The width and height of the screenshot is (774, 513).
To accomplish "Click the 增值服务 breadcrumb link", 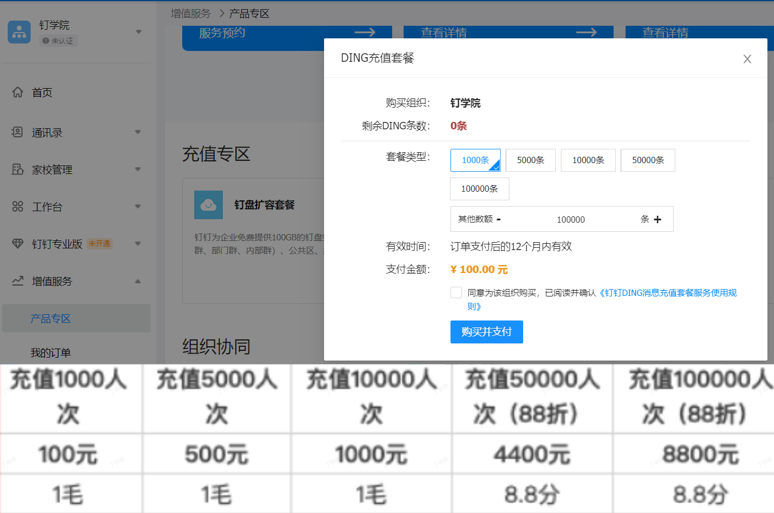I will pos(191,13).
